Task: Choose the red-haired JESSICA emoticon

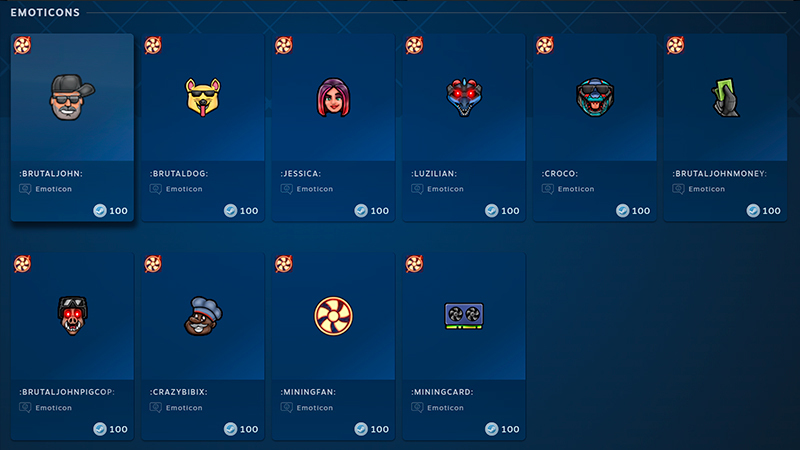Action: [333, 97]
